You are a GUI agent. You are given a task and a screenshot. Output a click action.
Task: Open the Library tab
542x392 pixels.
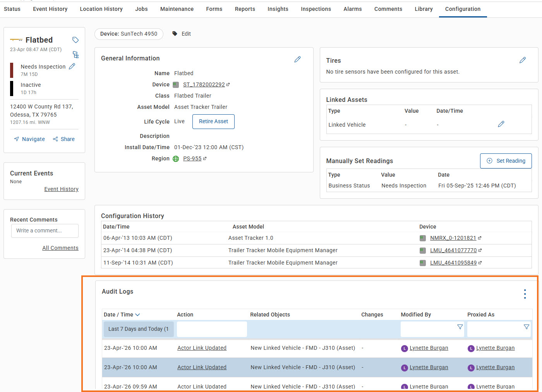(424, 9)
